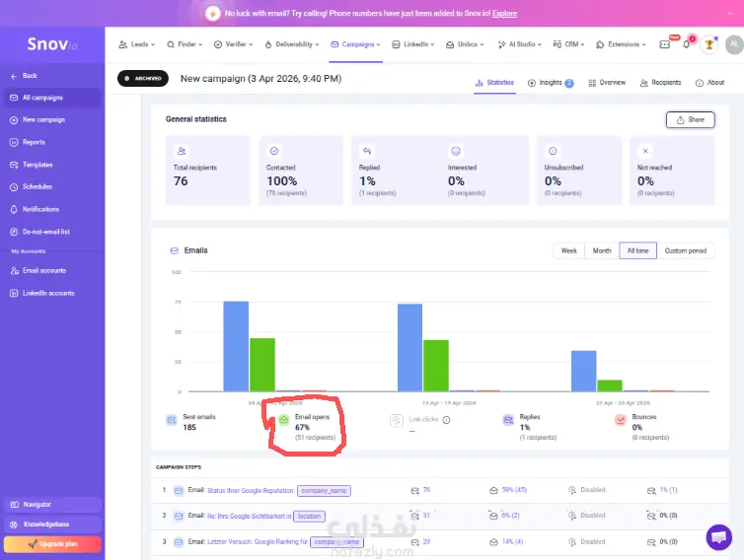This screenshot has height=560, width=744.
Task: Click the Snov.io logo
Action: click(51, 44)
